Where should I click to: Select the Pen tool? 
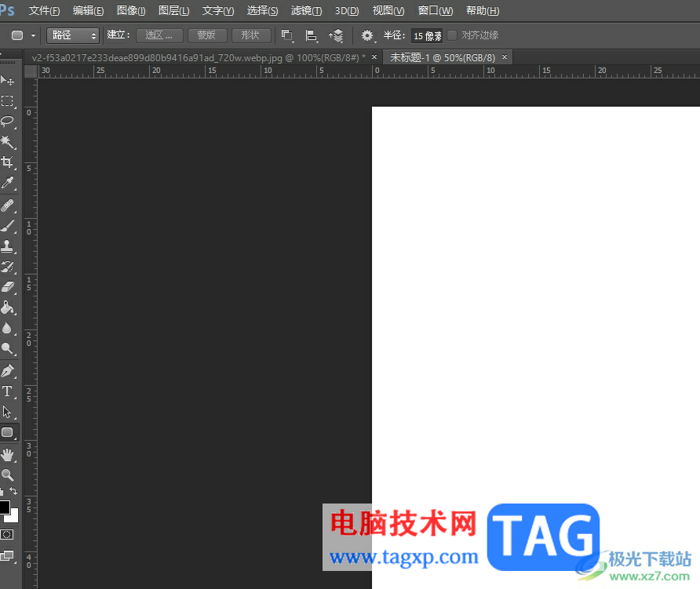pyautogui.click(x=7, y=371)
